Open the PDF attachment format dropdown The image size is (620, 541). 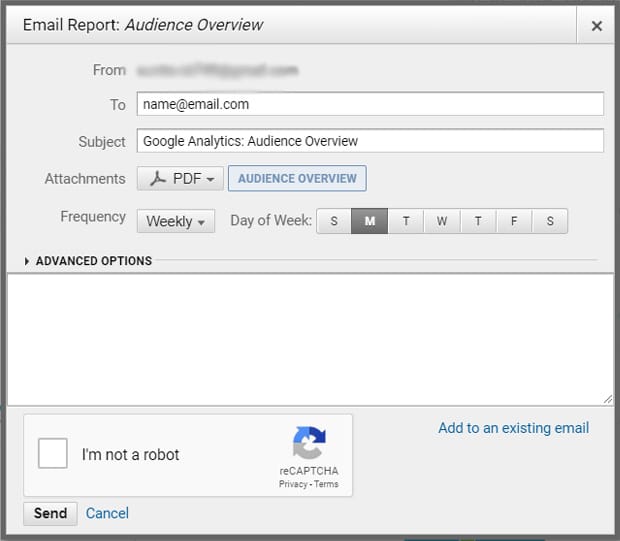coord(180,178)
